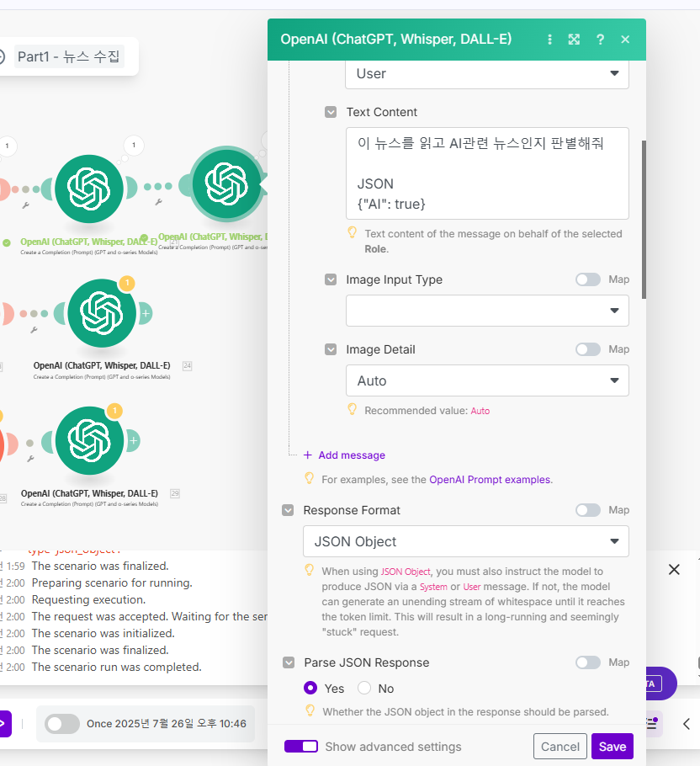
Task: Enable Map for Image Detail
Action: click(x=588, y=349)
